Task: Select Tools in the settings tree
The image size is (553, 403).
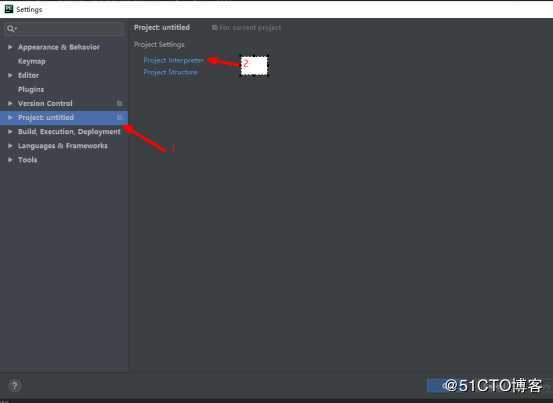Action: (28, 160)
